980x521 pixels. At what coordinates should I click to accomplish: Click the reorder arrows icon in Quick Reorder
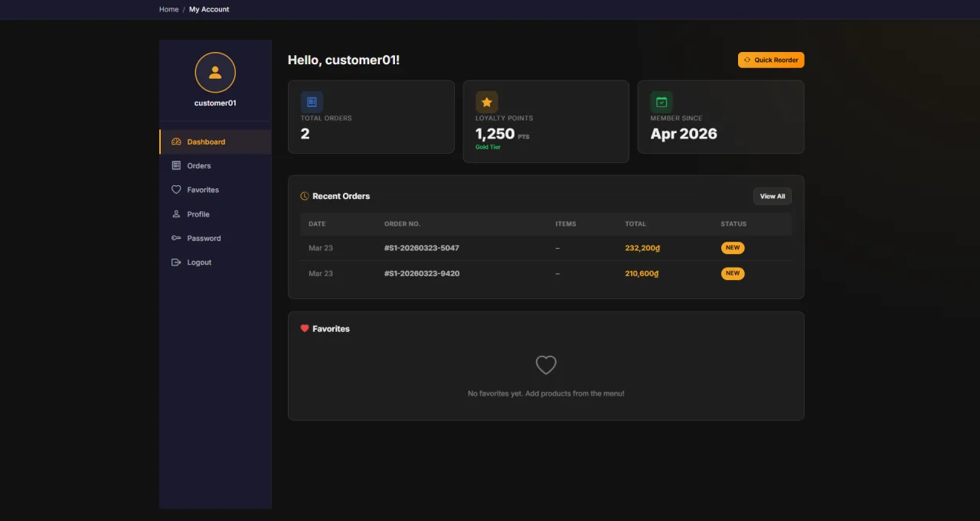(x=747, y=60)
